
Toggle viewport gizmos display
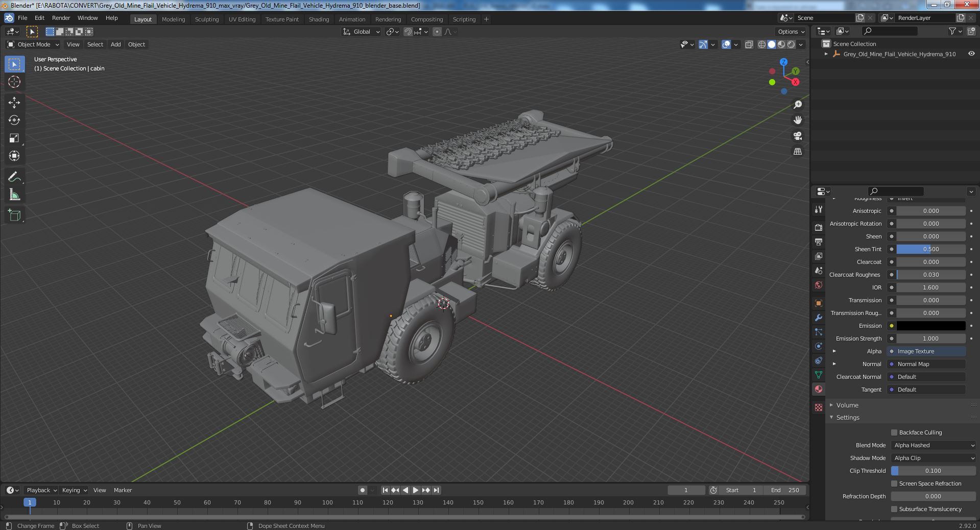coord(703,44)
